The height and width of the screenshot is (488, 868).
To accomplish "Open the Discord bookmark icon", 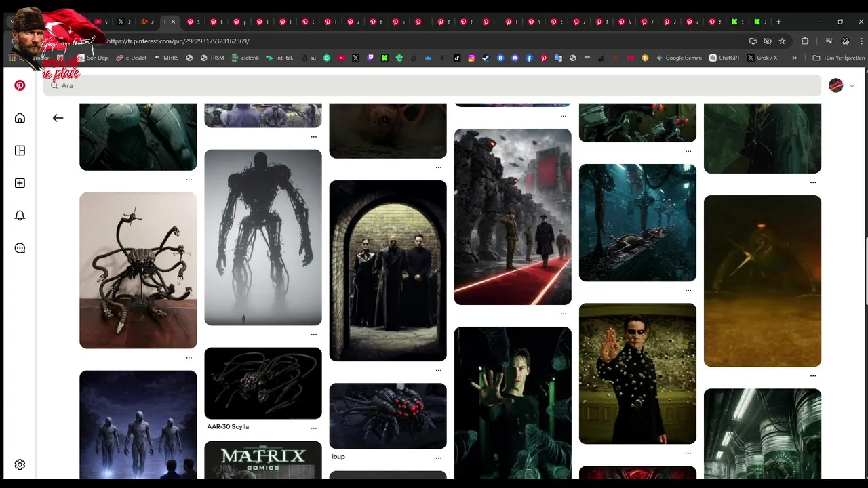I will coord(515,58).
